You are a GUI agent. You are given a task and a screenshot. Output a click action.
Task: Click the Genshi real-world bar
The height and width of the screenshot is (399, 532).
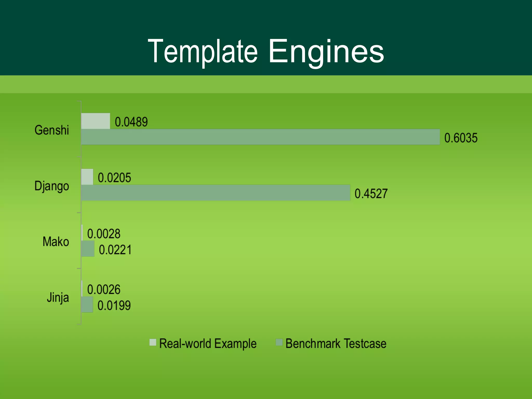(96, 121)
